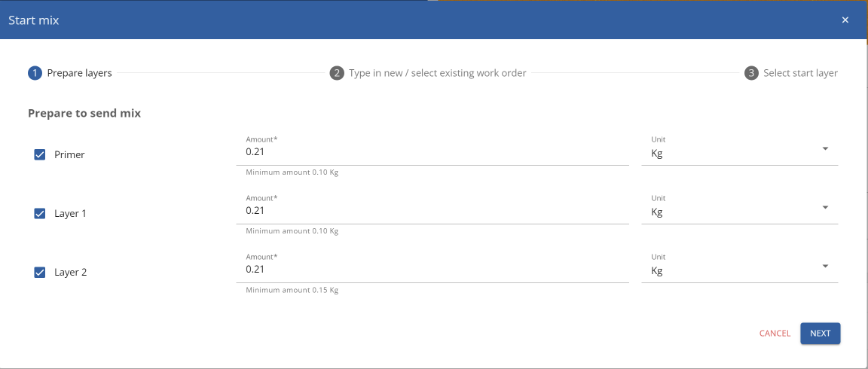Screen dimensions: 868x369
Task: Uncheck the Layer 2 checkbox
Action: pos(40,272)
